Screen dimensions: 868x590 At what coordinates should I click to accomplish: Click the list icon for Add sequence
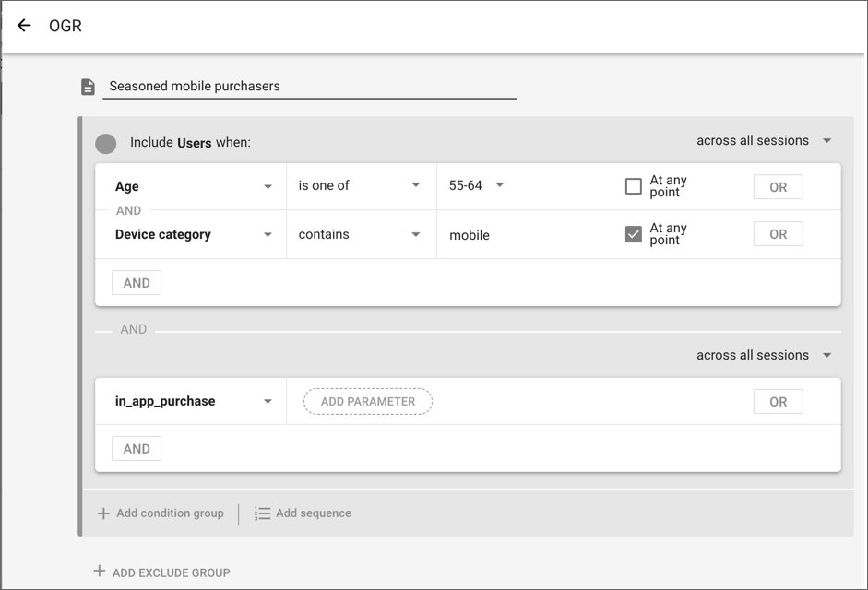(262, 513)
